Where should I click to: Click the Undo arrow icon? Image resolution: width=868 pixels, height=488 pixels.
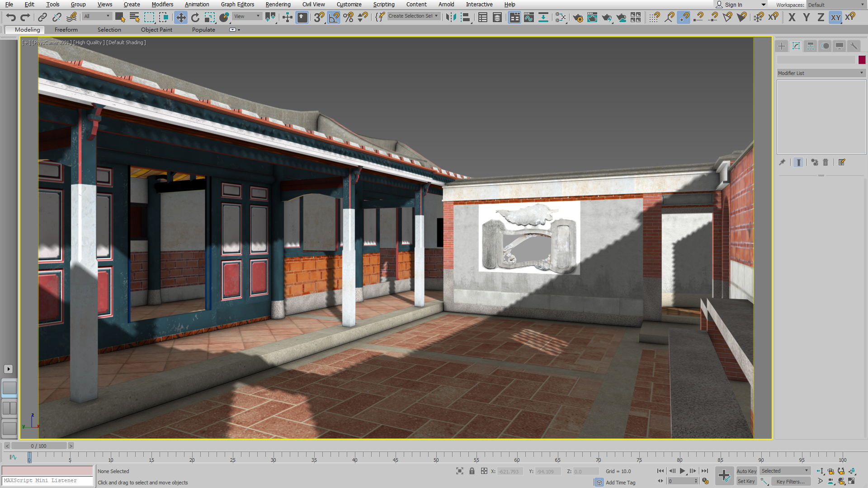(x=11, y=17)
